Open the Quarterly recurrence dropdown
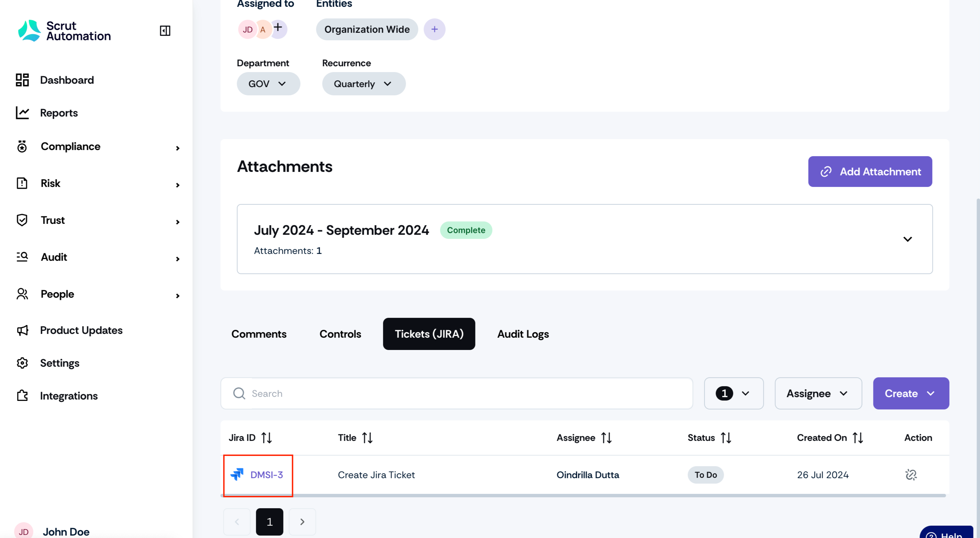Screen dimensions: 980x538 pos(364,84)
